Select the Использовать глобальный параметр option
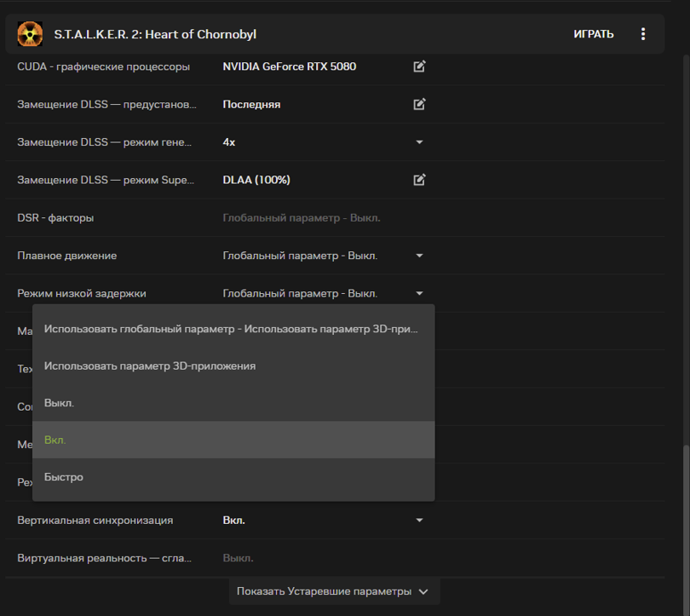 click(232, 329)
